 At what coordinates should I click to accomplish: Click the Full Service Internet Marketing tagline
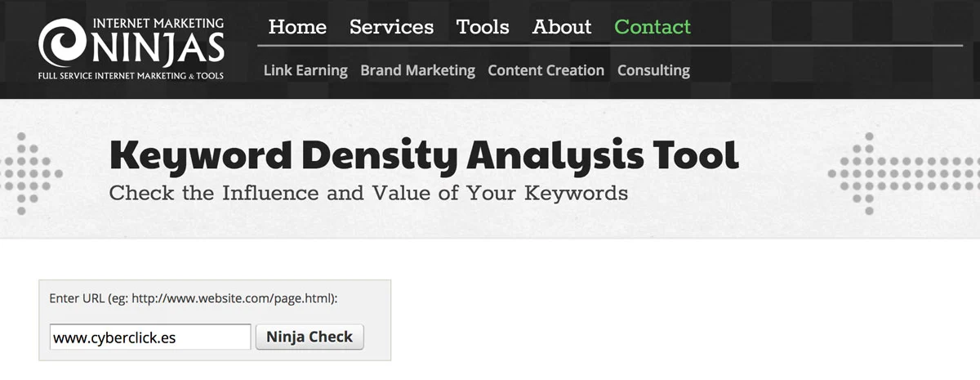[131, 76]
